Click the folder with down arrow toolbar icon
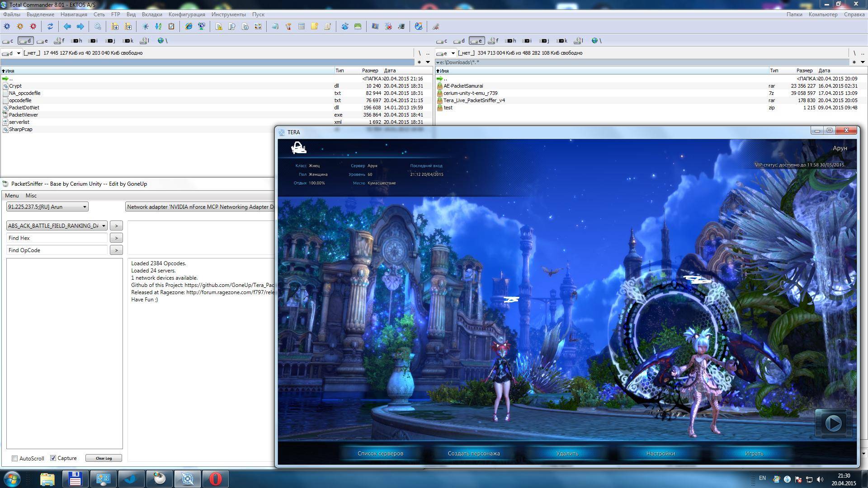The image size is (868, 488). [x=115, y=27]
